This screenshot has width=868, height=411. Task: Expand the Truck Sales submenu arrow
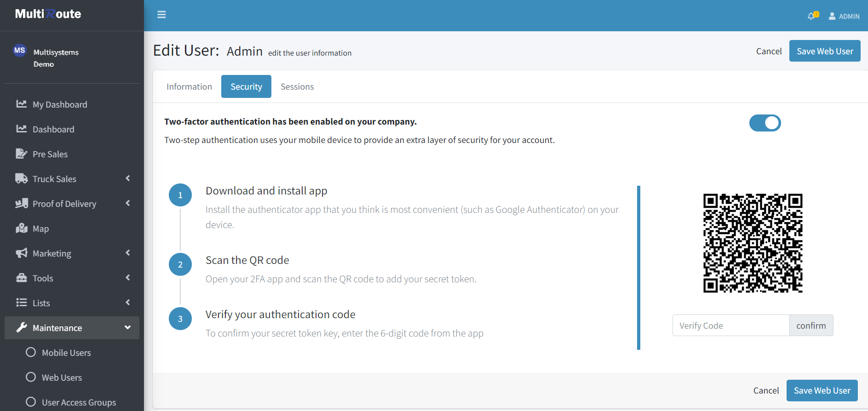pyautogui.click(x=128, y=178)
